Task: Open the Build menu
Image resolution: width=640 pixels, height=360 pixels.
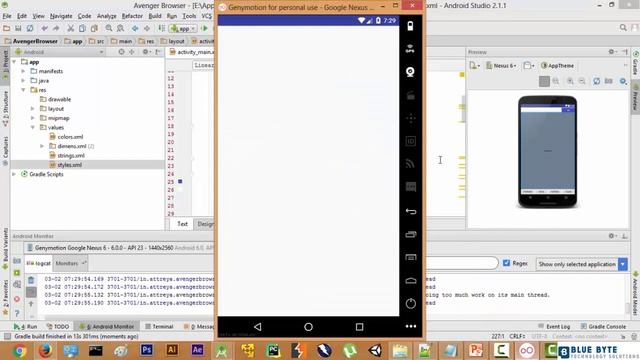Action: point(155,16)
